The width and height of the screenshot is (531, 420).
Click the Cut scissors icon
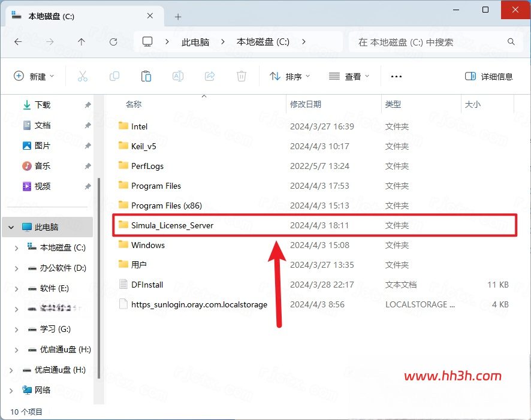tap(83, 76)
